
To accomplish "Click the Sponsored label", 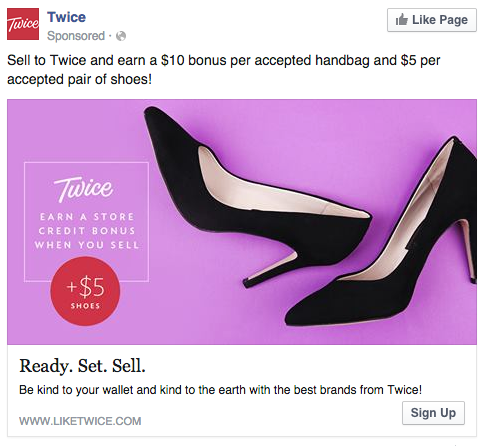I will coord(76,36).
